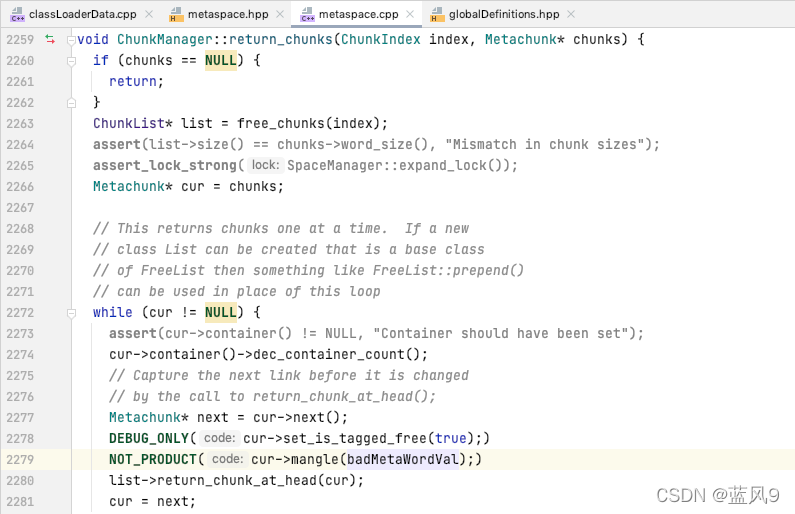This screenshot has height=514, width=795.
Task: Click SpaceManager::expand_lock() text
Action: 398,165
